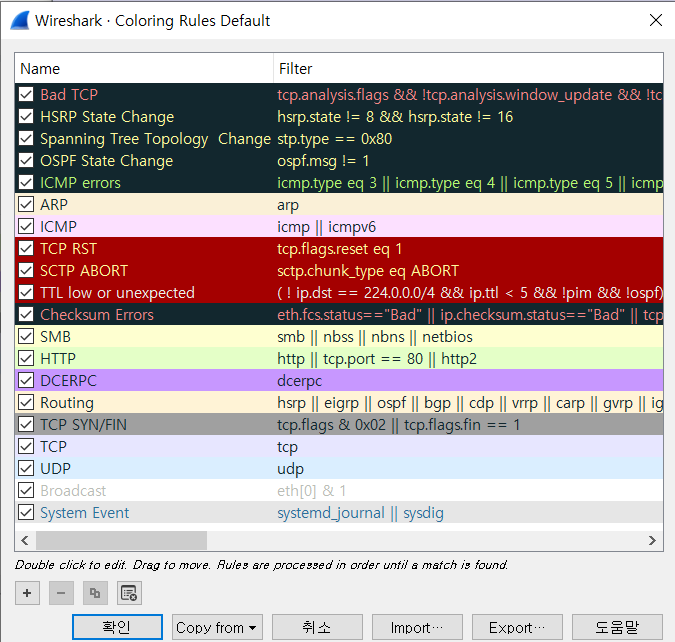Toggle the SCTP ABORT checkbox

pos(26,270)
